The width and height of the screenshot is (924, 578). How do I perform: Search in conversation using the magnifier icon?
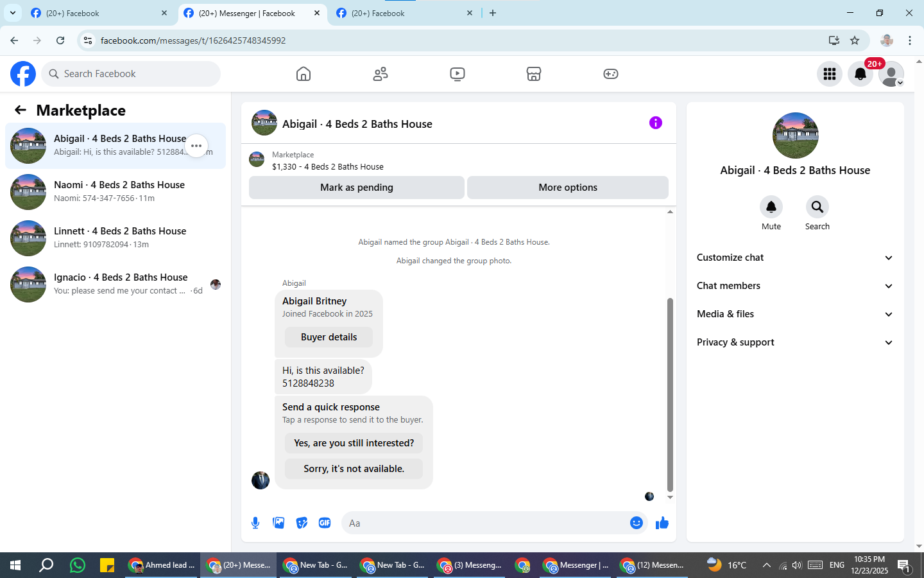click(x=817, y=207)
